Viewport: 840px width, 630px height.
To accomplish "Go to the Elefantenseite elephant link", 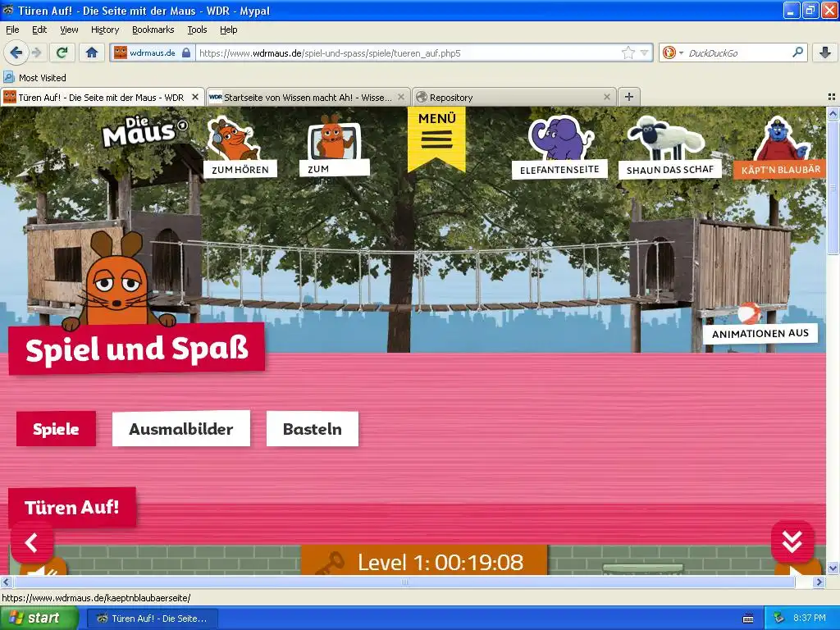I will click(x=559, y=146).
